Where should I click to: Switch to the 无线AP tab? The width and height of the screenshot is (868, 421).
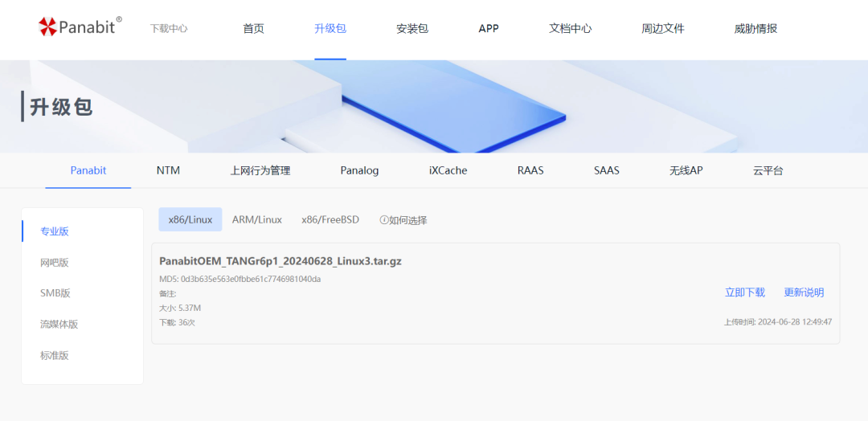click(686, 170)
